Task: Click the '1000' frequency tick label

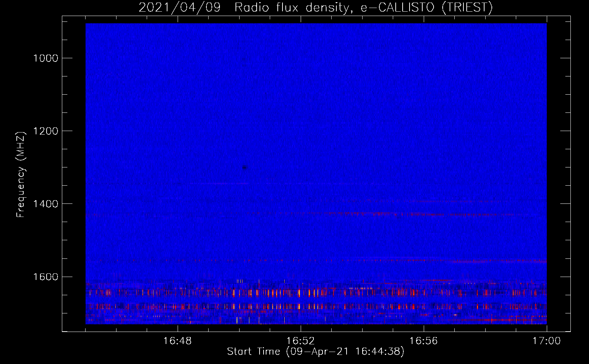Action: [46, 58]
